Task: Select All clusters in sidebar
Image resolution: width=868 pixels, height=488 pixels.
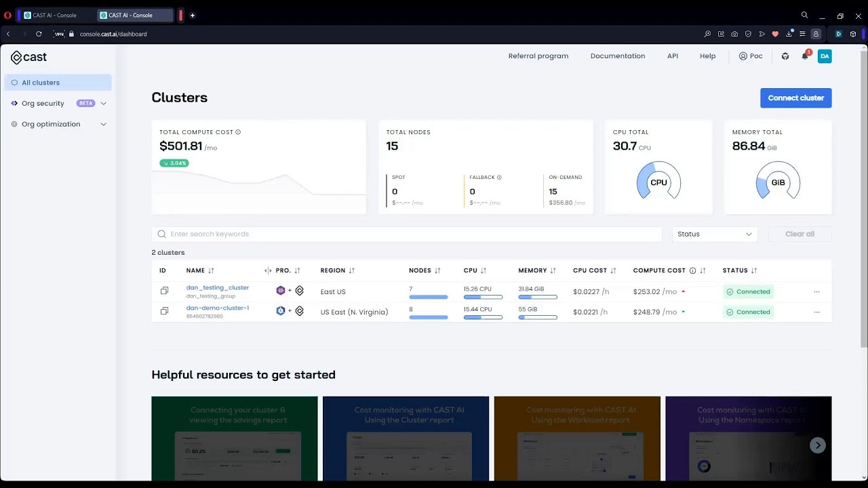Action: coord(58,83)
